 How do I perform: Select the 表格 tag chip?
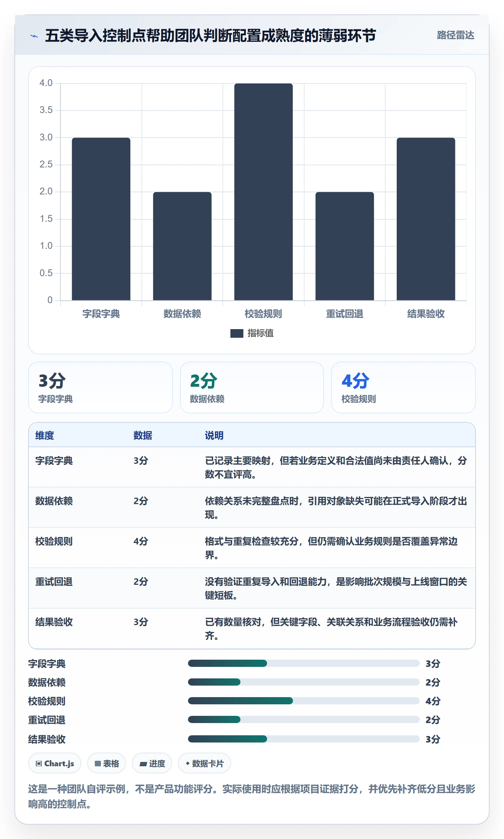click(x=107, y=763)
